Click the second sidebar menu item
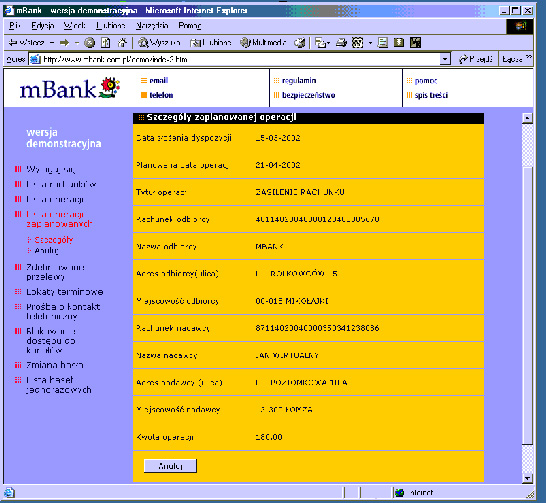Viewport: 546px width, 503px height. tap(61, 184)
